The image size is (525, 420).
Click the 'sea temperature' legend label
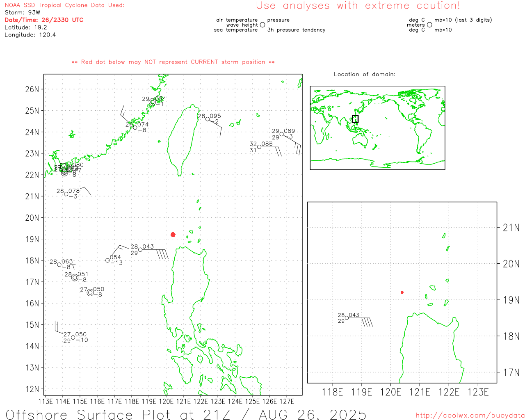point(236,30)
